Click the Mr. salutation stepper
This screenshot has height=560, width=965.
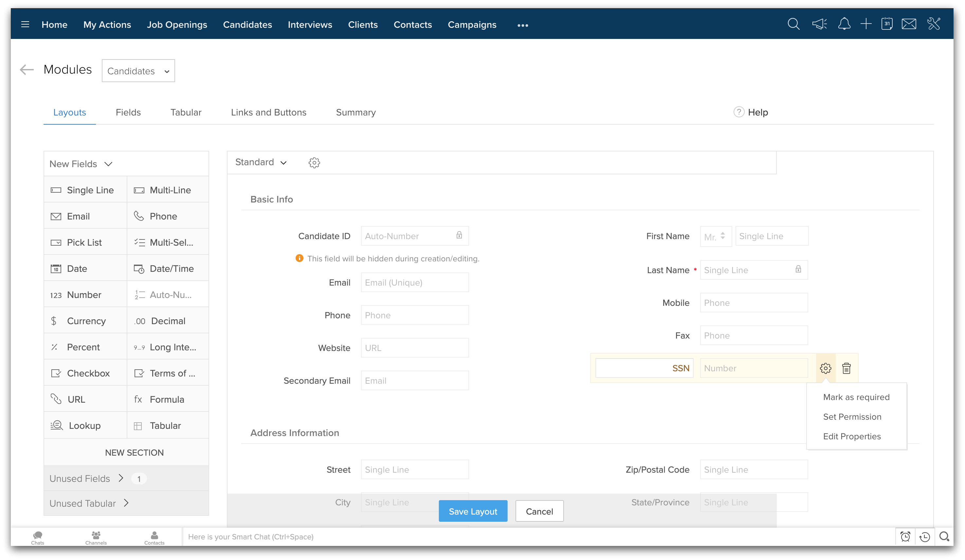click(722, 236)
